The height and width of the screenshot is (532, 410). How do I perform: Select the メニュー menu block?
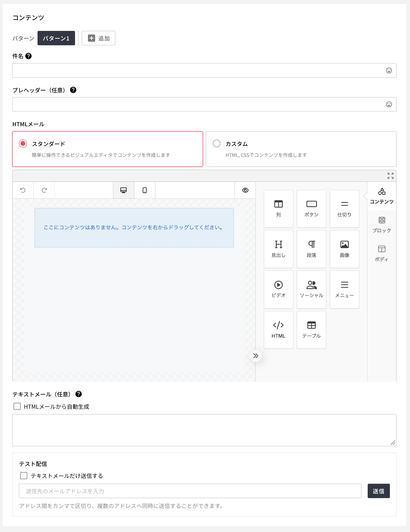point(344,289)
